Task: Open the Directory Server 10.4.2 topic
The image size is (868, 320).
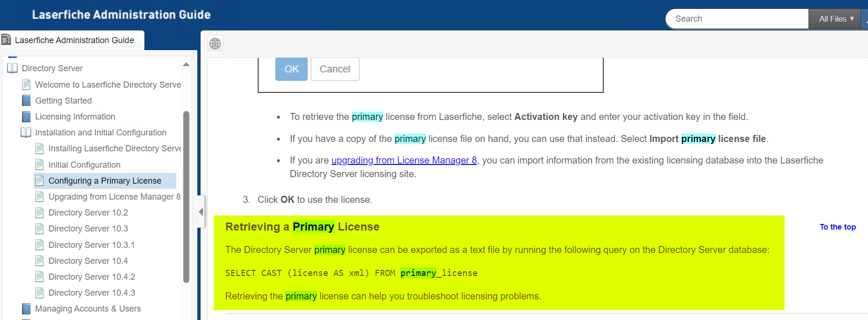Action: (x=92, y=277)
